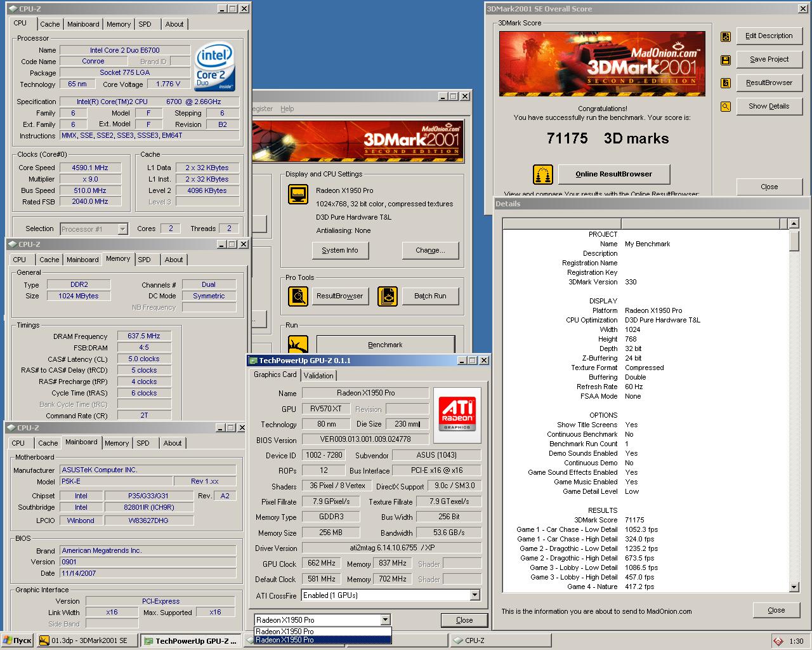Viewport: 812px width, 650px height.
Task: Click the Batch Run button
Action: click(430, 296)
